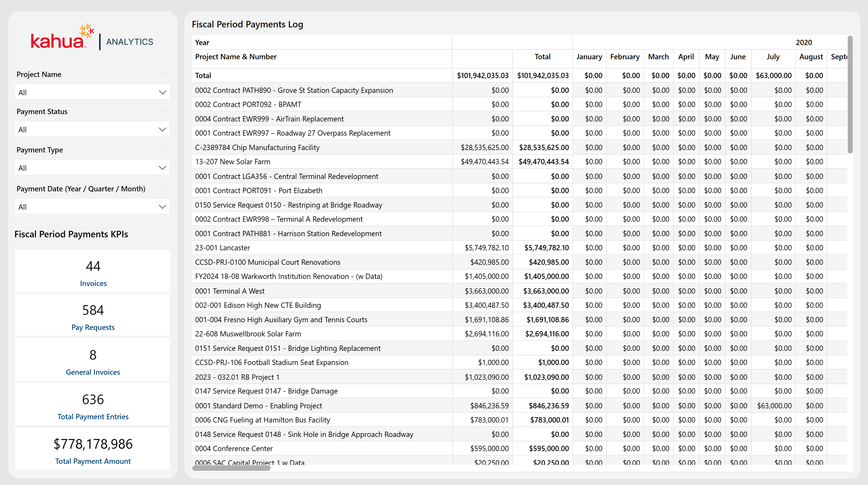Image resolution: width=868 pixels, height=485 pixels.
Task: Open the Project Name dropdown
Action: [92, 92]
